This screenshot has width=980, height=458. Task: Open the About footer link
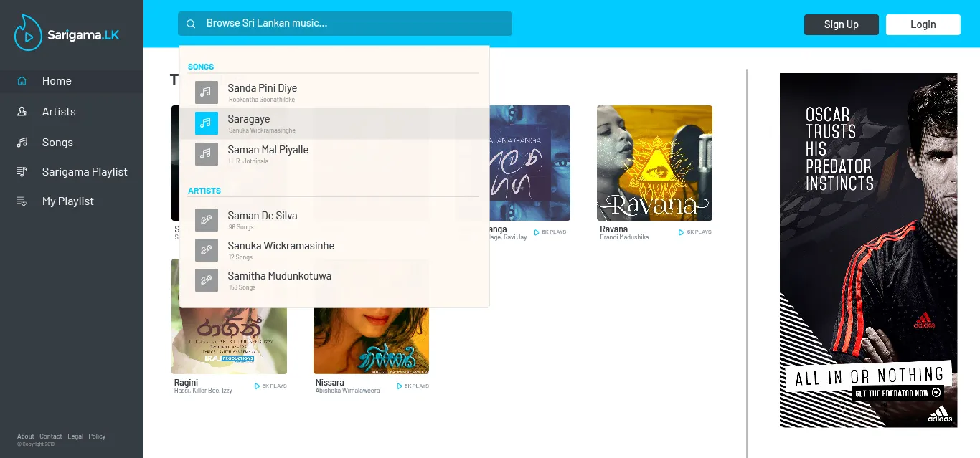[x=26, y=436]
